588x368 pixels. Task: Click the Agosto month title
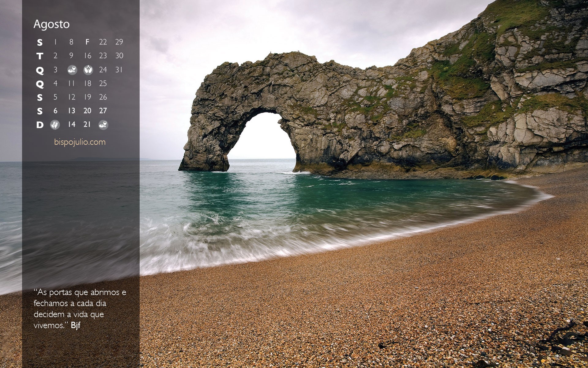(51, 24)
